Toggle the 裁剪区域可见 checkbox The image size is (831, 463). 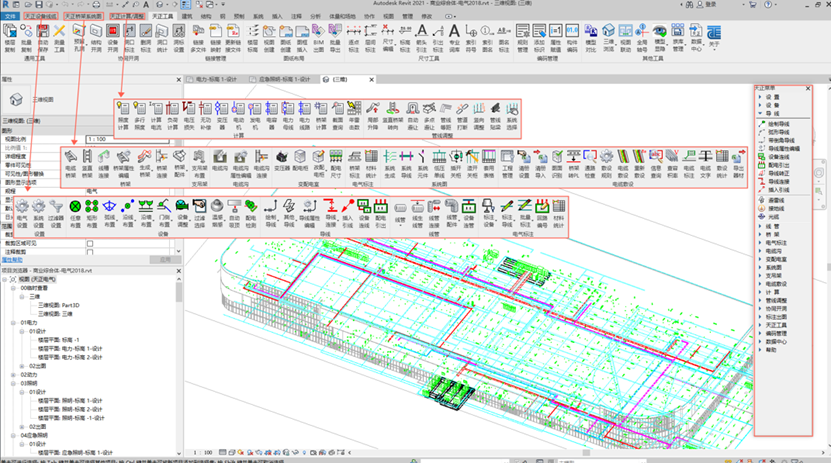pyautogui.click(x=90, y=244)
